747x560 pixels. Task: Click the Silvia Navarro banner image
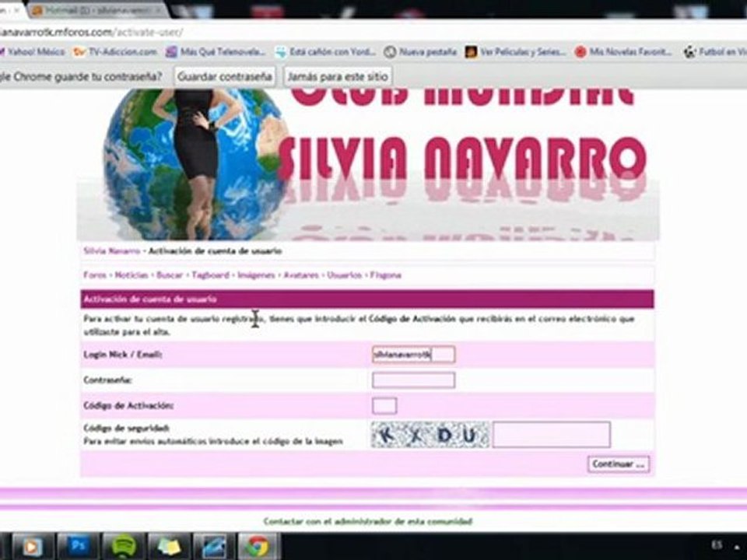tap(368, 164)
